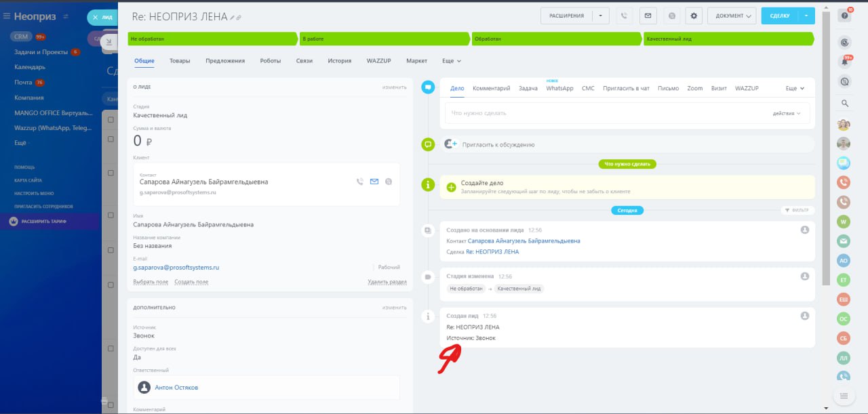868x414 pixels.
Task: Open the ЕШ chat avatar in sidebar
Action: (x=844, y=299)
